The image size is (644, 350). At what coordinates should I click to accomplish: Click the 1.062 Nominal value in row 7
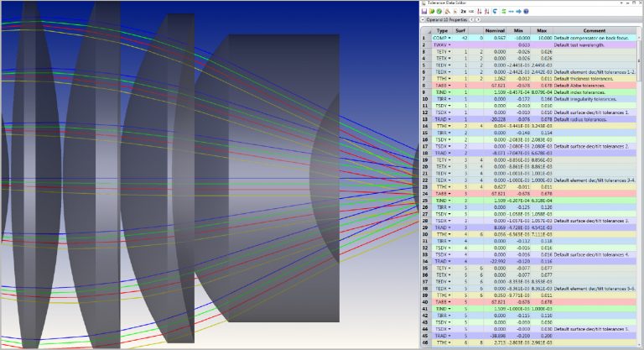[500, 79]
